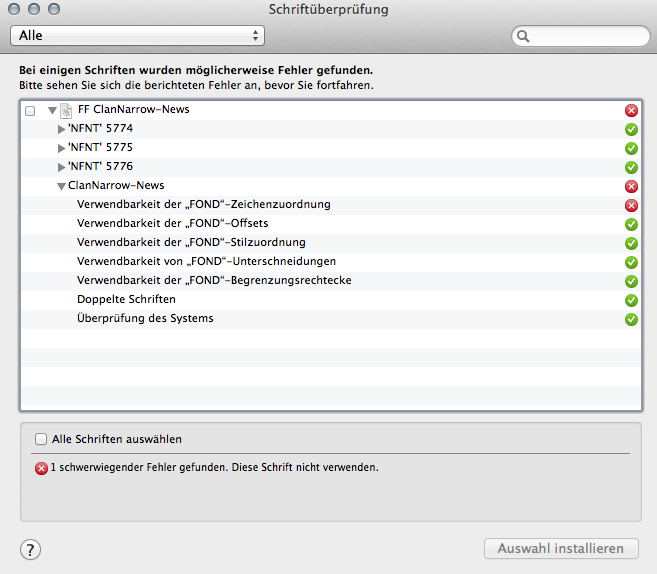Click red error icon on FF ClanNarrow-News row

point(631,110)
